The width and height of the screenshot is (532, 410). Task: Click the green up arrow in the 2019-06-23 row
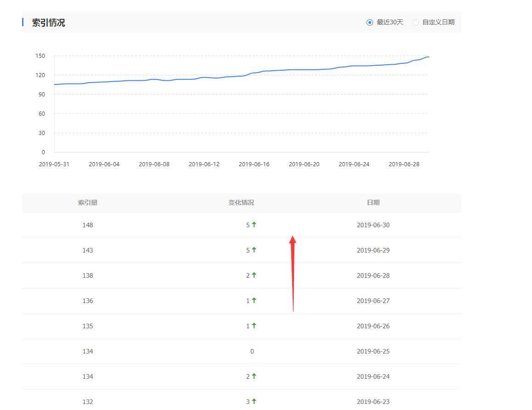coord(254,401)
